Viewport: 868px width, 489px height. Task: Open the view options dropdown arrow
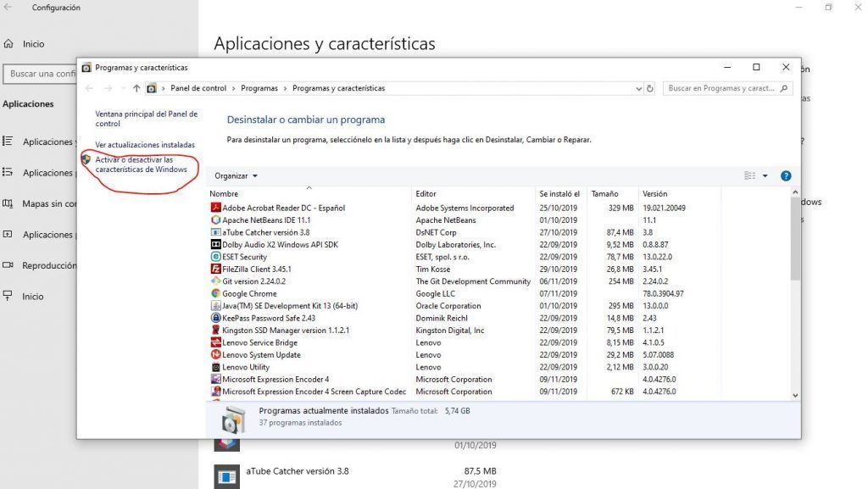[765, 176]
